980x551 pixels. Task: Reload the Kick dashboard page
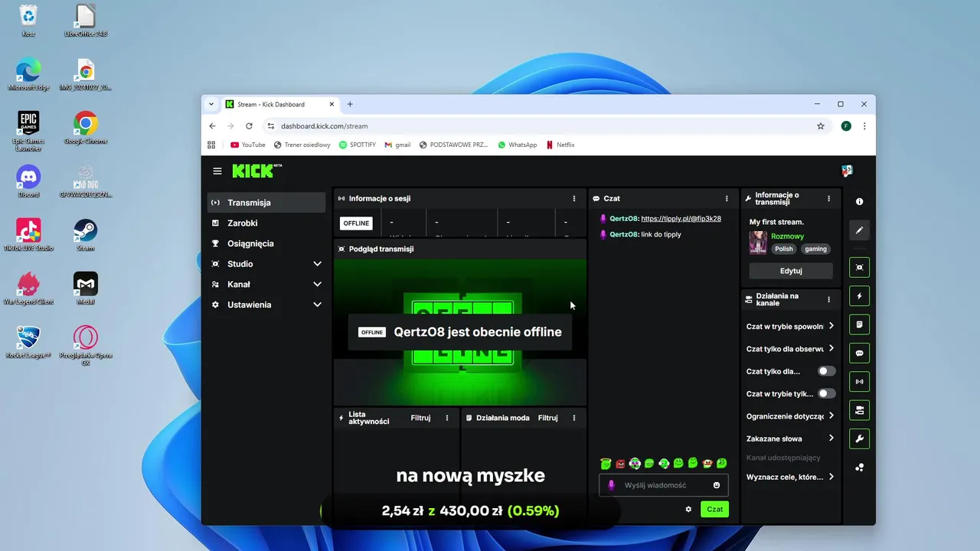[249, 126]
